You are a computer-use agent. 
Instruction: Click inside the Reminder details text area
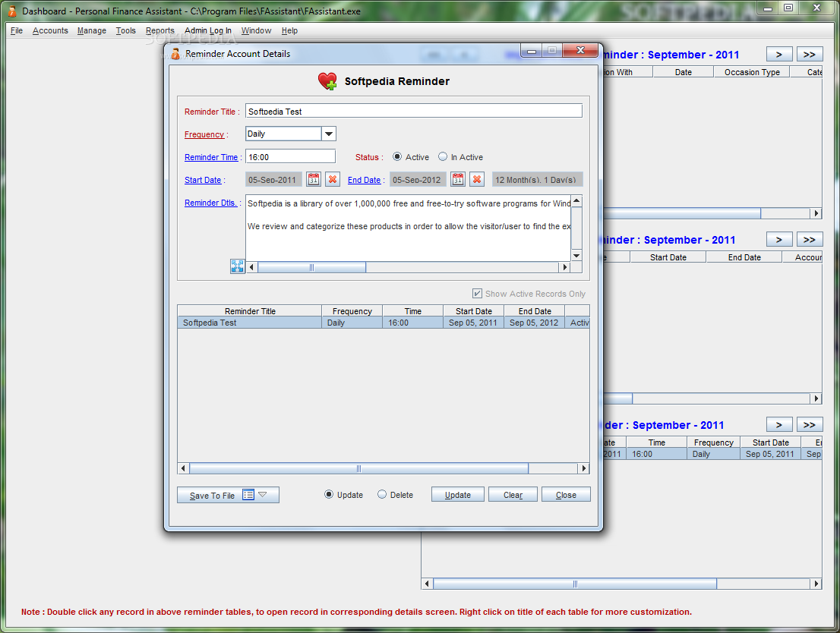coord(408,228)
